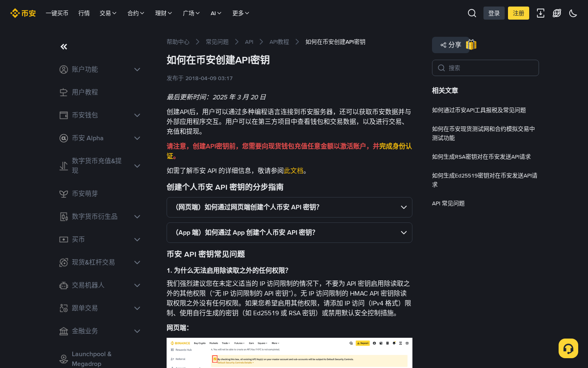
Task: Open the 此文档 API documentation link
Action: pyautogui.click(x=294, y=171)
